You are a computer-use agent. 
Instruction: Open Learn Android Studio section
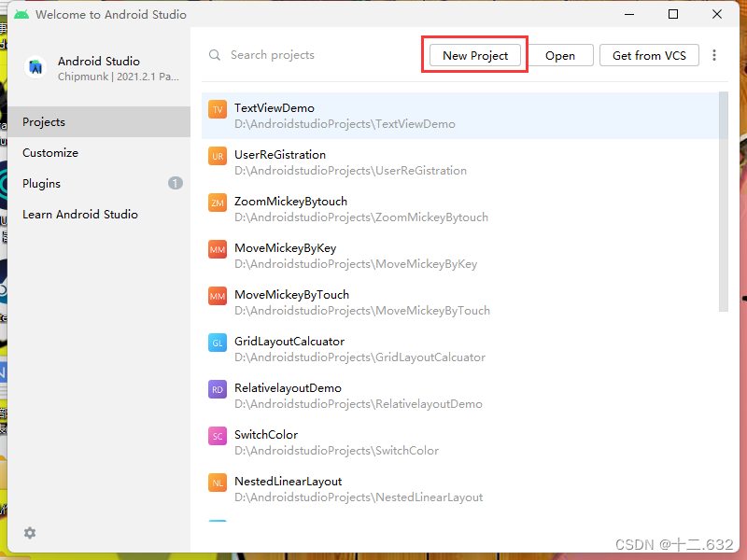click(x=99, y=215)
